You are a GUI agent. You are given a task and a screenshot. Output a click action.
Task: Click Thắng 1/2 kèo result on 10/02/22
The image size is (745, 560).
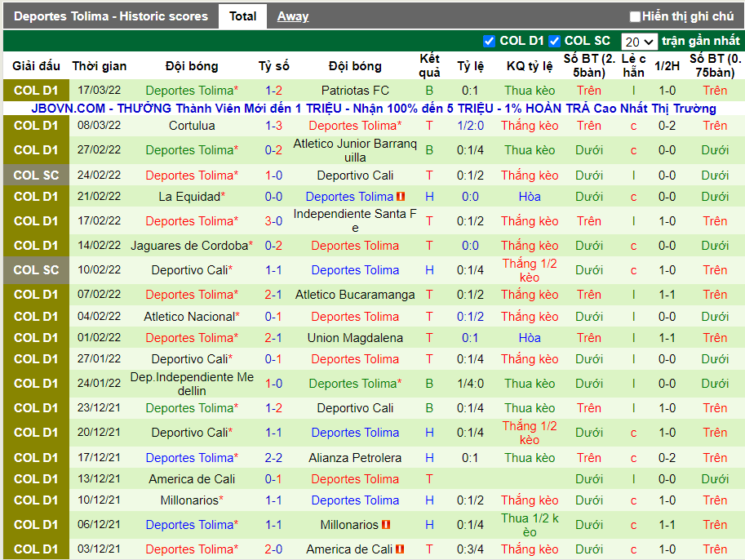tap(530, 270)
